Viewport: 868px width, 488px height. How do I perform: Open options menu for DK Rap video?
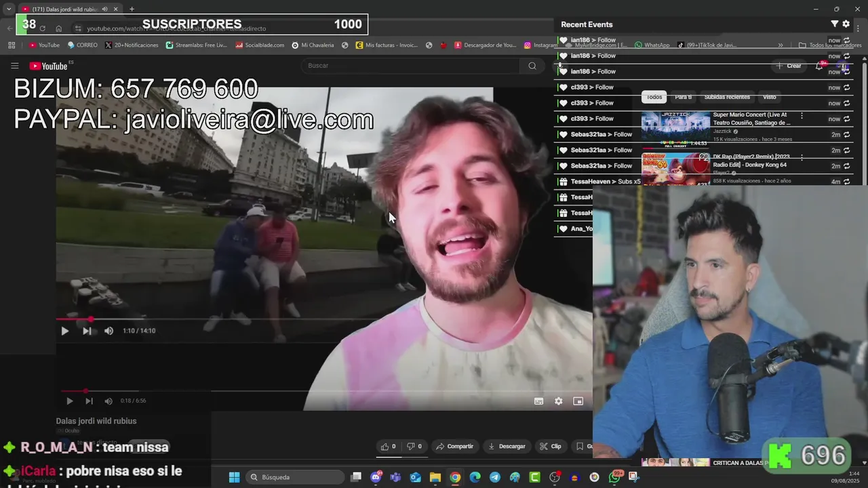click(802, 157)
